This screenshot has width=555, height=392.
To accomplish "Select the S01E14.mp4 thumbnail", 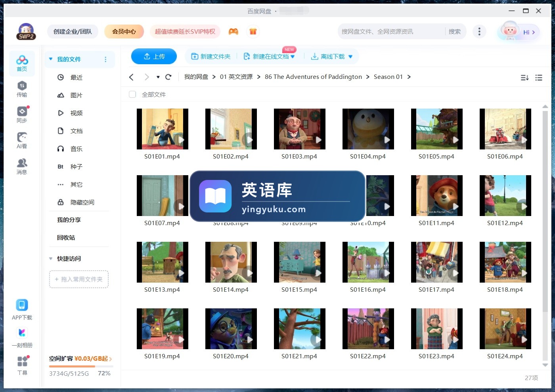I will [x=231, y=262].
